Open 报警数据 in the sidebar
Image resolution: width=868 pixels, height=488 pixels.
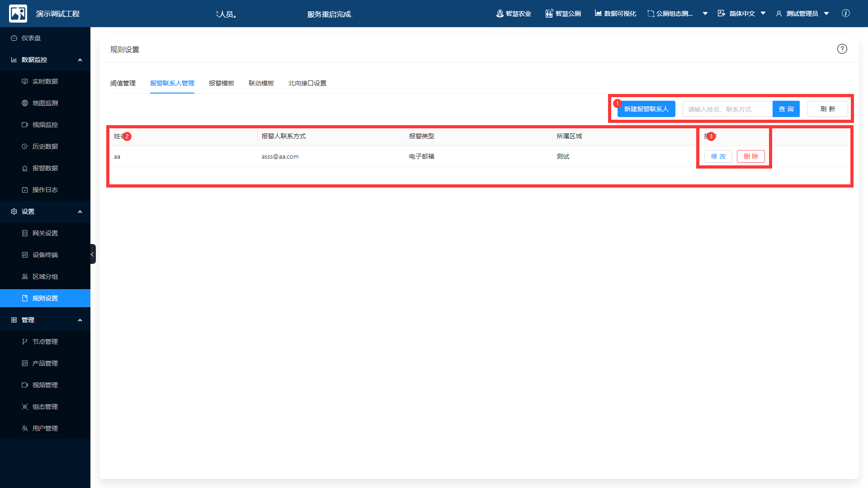45,168
